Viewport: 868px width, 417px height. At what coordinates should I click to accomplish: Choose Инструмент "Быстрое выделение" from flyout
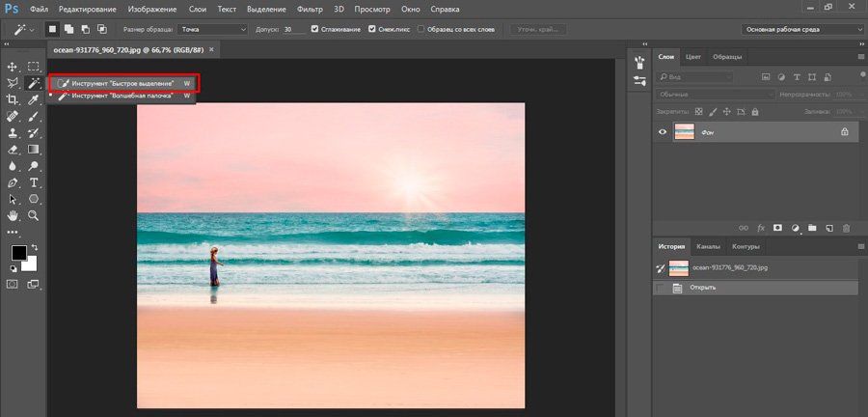pyautogui.click(x=124, y=83)
